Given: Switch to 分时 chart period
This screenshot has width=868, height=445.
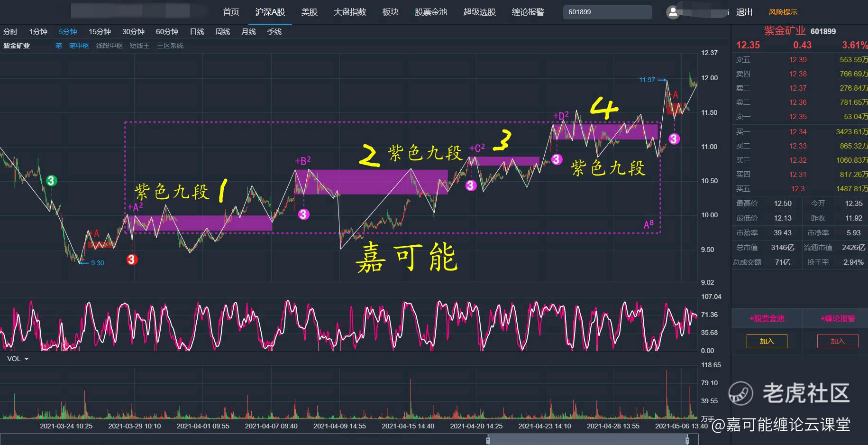Looking at the screenshot, I should [x=10, y=32].
